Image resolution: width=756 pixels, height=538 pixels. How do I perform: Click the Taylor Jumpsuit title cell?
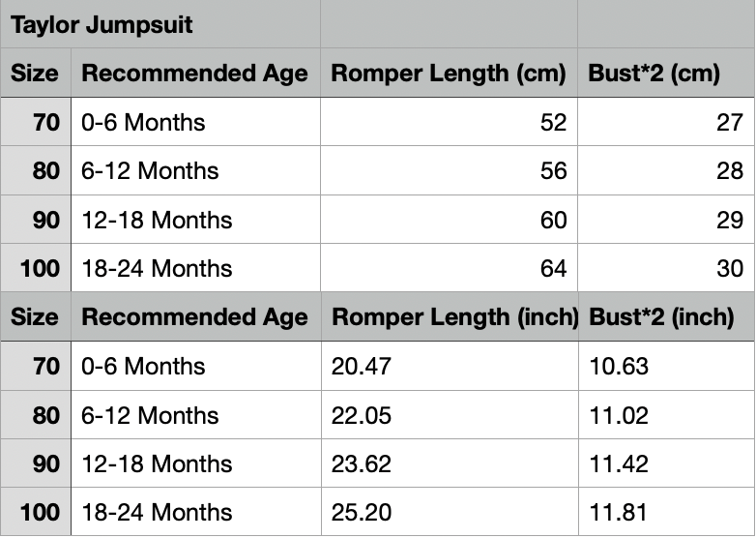[x=102, y=24]
